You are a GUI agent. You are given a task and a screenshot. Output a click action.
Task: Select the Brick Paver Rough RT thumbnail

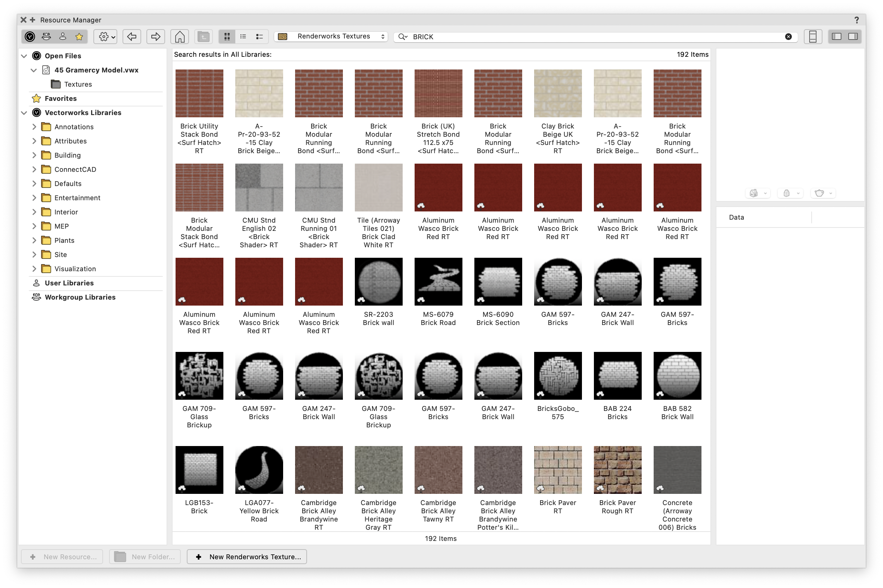pyautogui.click(x=617, y=470)
